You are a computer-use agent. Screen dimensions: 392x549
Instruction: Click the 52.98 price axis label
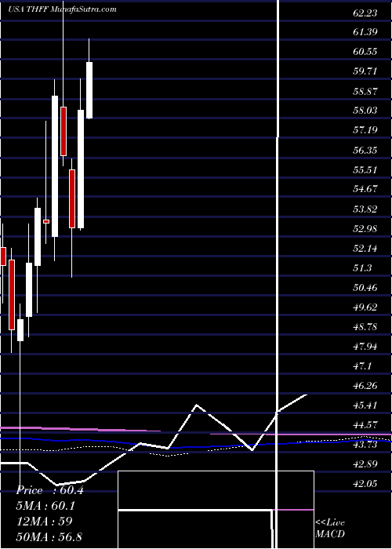click(x=365, y=229)
